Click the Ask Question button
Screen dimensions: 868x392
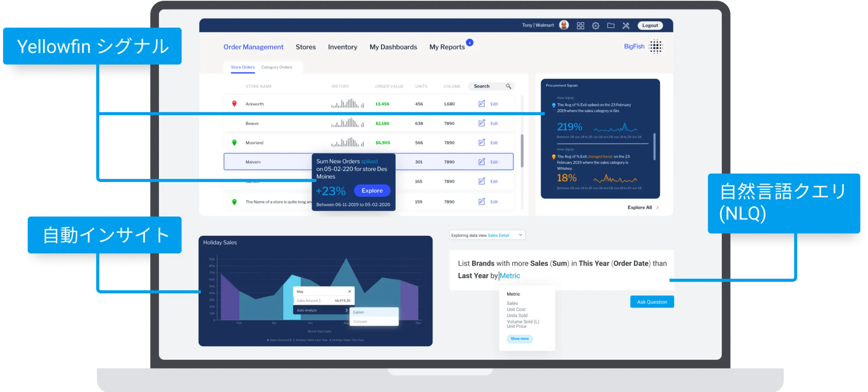pyautogui.click(x=652, y=302)
